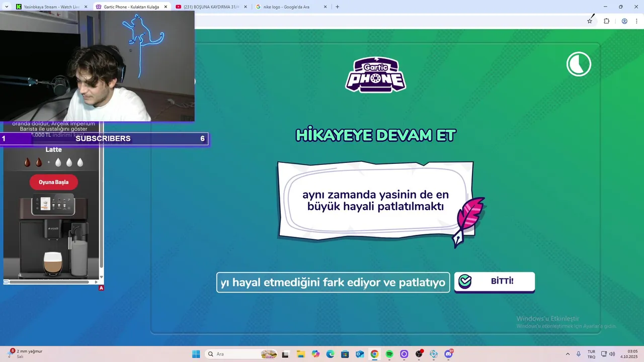Open the network and volume tray icons
The image size is (644, 362).
[x=608, y=354]
